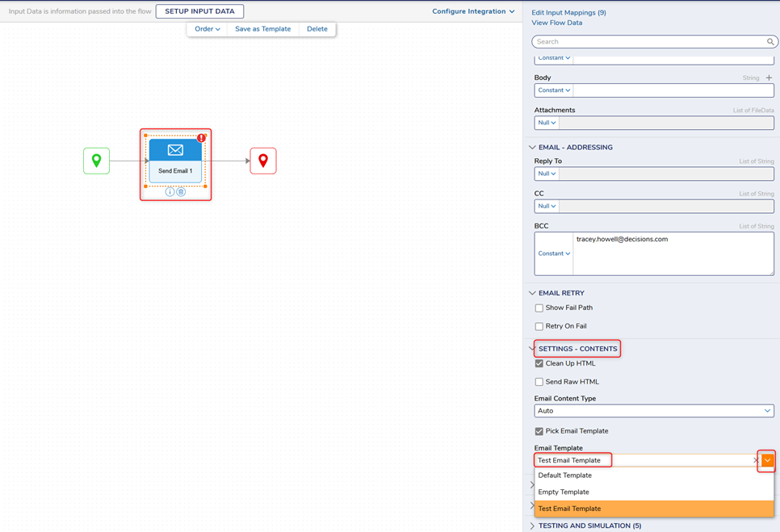Click the red error badge on Send Email
Image resolution: width=780 pixels, height=532 pixels.
[201, 138]
